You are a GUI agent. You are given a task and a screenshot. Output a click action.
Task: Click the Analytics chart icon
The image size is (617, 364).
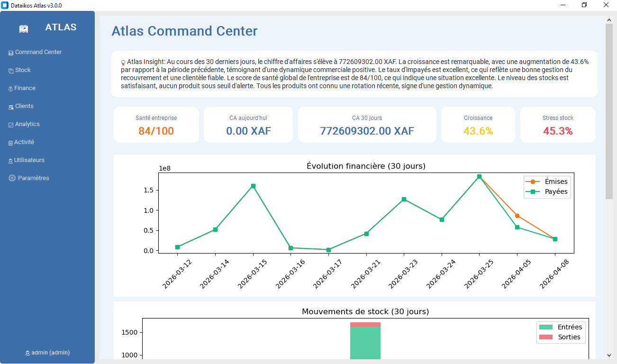pyautogui.click(x=11, y=125)
